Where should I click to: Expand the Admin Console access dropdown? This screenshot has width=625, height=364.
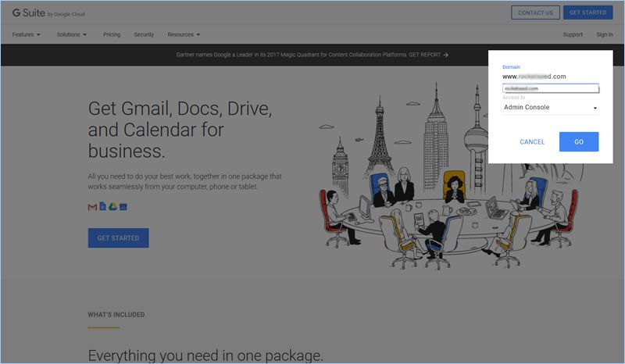click(550, 107)
